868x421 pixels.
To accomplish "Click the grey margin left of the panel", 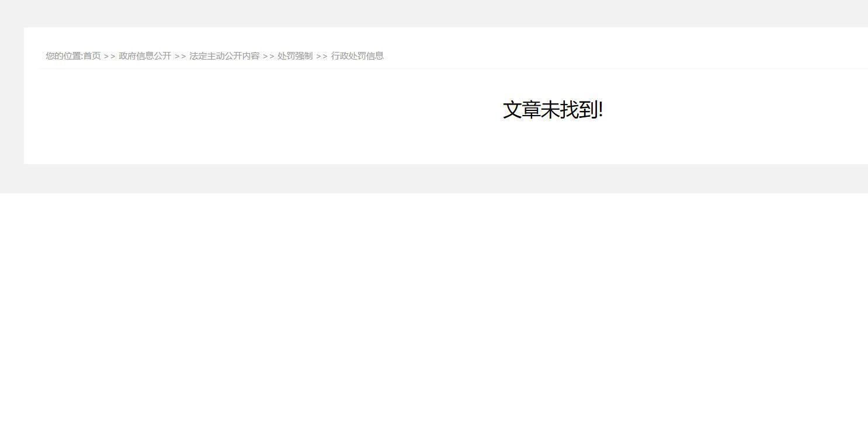I will pos(12,96).
